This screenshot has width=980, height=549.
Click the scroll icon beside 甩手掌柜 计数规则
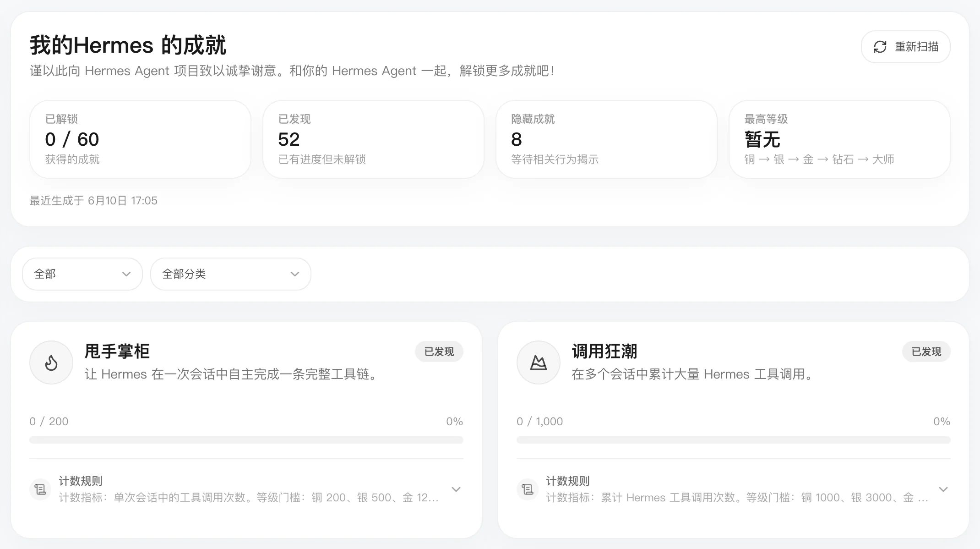pyautogui.click(x=40, y=489)
